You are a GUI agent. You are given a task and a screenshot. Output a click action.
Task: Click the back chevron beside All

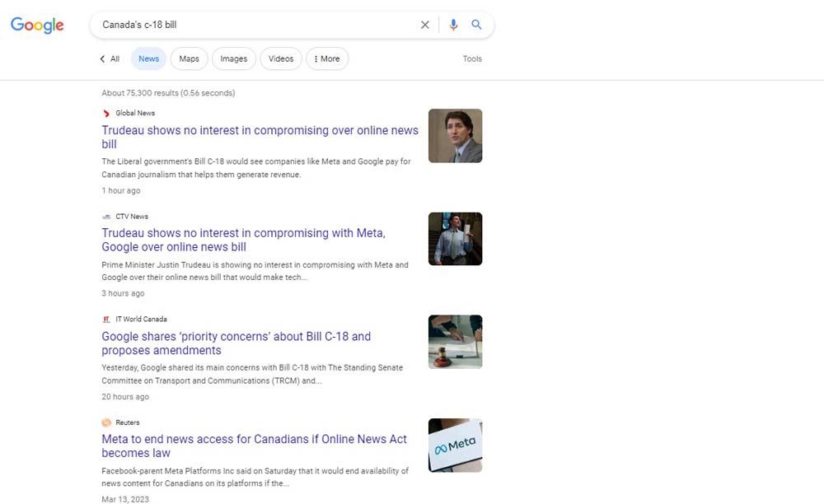tap(102, 58)
